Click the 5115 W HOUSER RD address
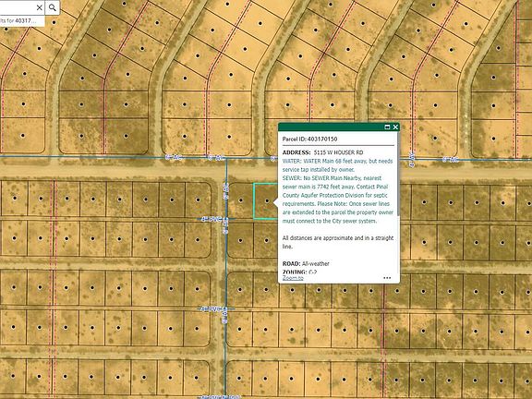The image size is (532, 399). [338, 152]
